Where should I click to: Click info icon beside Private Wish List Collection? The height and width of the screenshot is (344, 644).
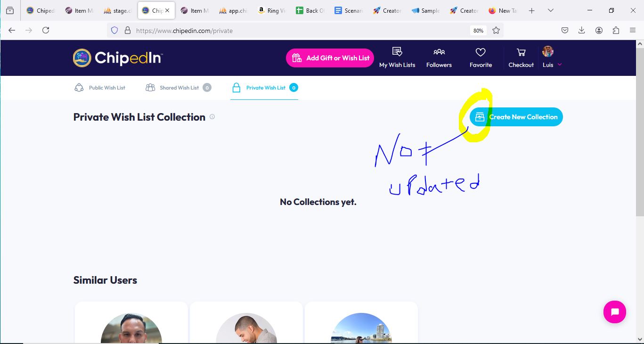click(x=212, y=117)
